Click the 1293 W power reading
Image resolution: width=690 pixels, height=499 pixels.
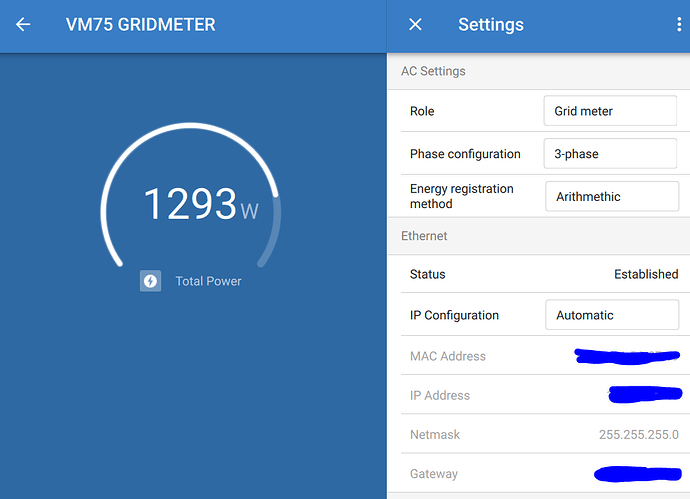[201, 204]
